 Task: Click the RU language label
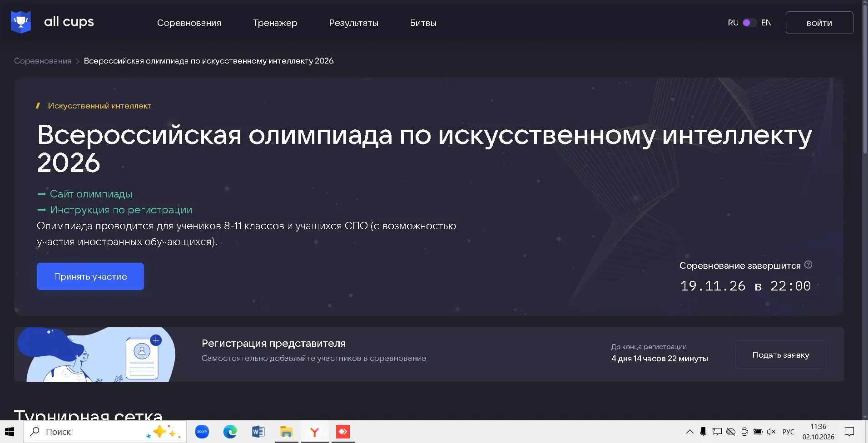click(x=733, y=23)
